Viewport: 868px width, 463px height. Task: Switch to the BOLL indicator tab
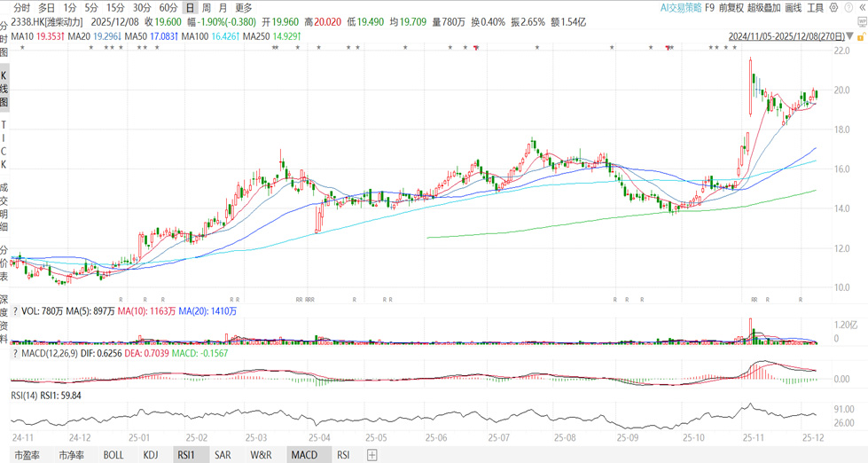point(113,455)
